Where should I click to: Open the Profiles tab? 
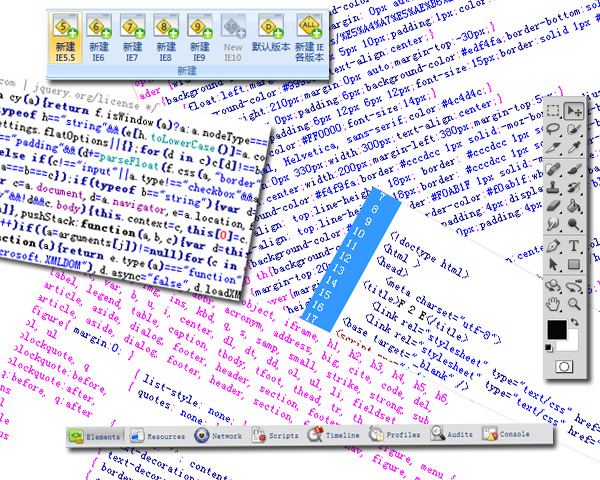[x=394, y=435]
